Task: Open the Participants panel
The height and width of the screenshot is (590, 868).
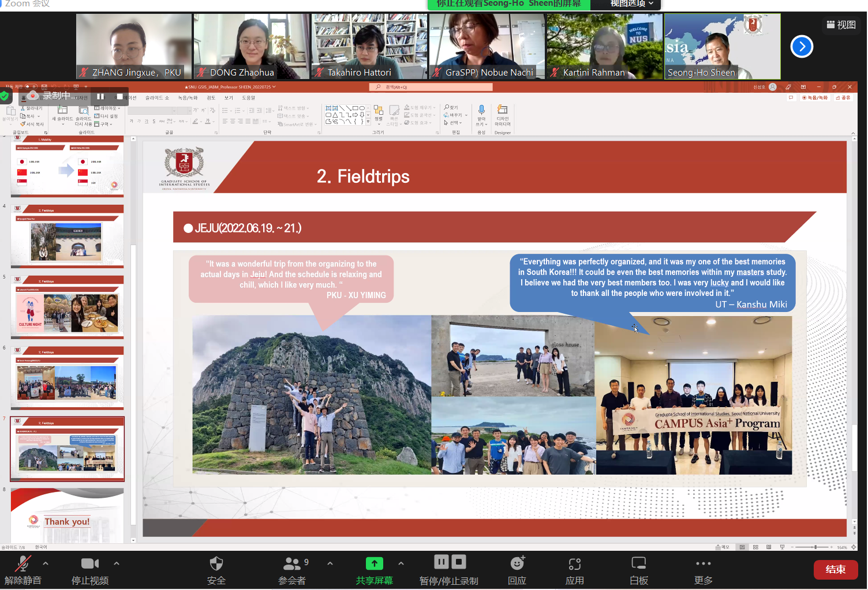Action: [x=293, y=570]
